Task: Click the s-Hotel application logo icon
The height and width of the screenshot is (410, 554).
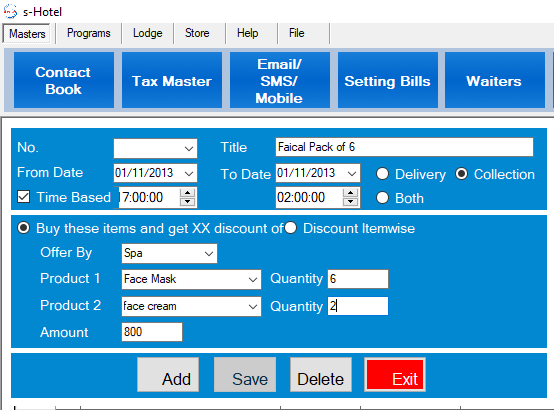Action: click(x=10, y=11)
